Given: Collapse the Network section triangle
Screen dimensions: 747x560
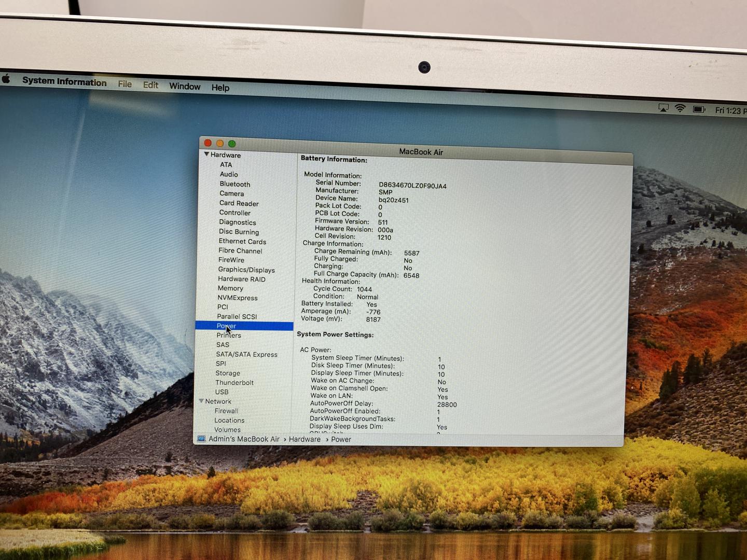Looking at the screenshot, I should (x=201, y=401).
